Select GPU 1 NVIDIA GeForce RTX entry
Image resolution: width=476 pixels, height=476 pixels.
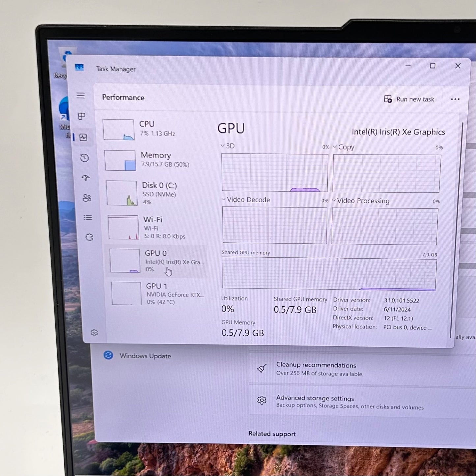tap(159, 293)
